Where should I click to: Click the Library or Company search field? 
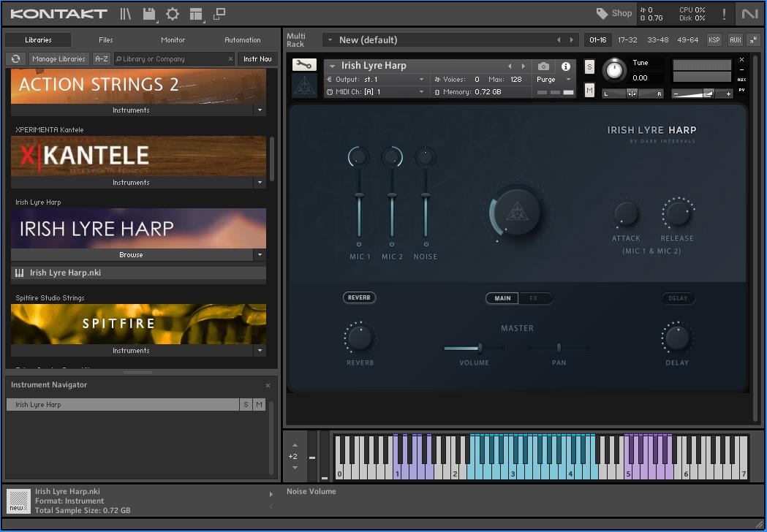coord(173,59)
